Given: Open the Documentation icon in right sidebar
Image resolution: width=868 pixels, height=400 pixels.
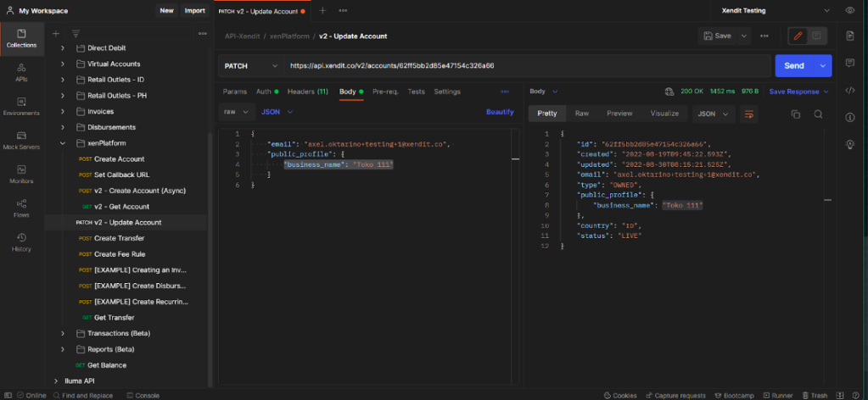Looking at the screenshot, I should (x=850, y=36).
